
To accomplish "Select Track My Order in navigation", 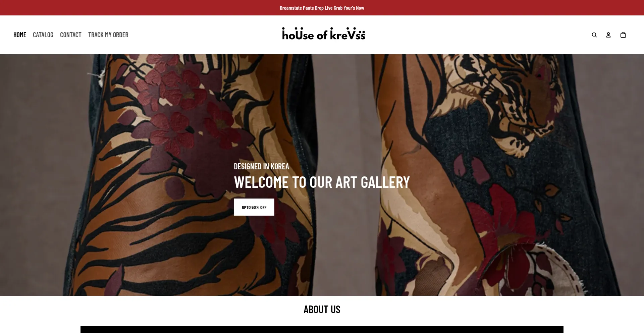I will point(108,35).
